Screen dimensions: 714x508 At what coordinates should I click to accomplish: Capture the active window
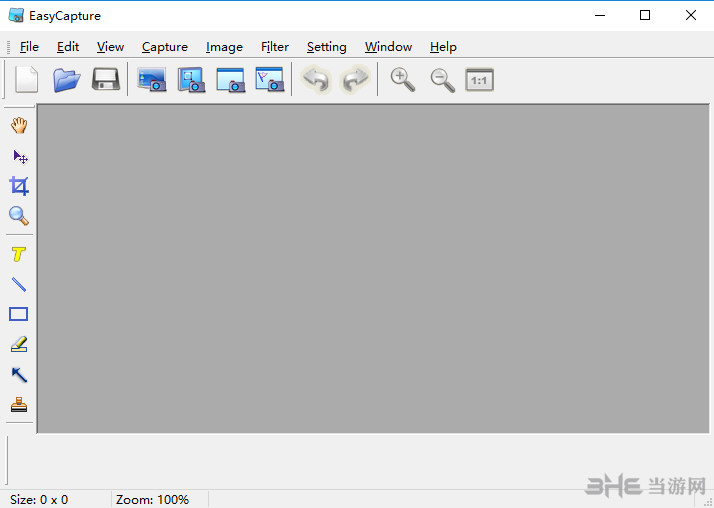(230, 80)
